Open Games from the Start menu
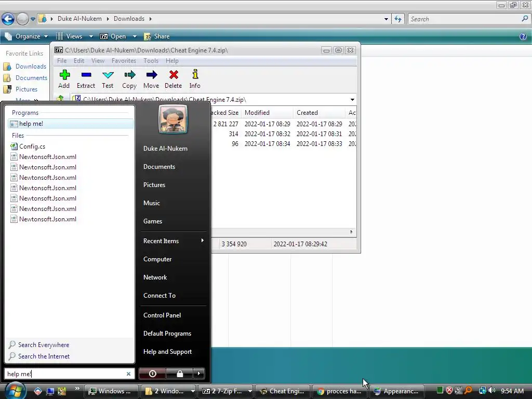The image size is (532, 399). tap(153, 221)
